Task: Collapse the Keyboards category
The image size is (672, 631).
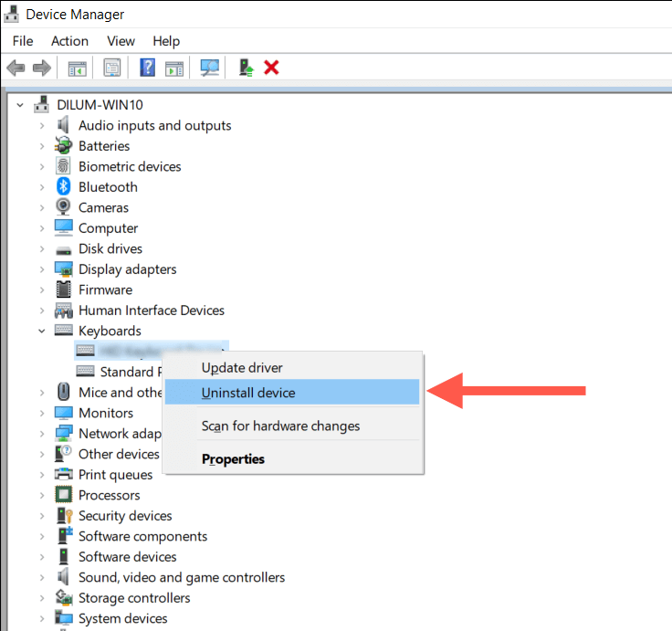Action: 42,331
